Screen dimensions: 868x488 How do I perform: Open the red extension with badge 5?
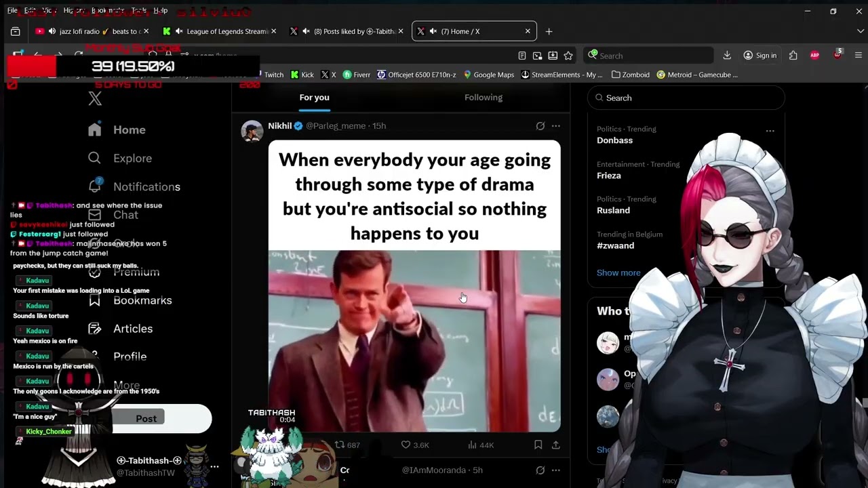click(x=837, y=55)
